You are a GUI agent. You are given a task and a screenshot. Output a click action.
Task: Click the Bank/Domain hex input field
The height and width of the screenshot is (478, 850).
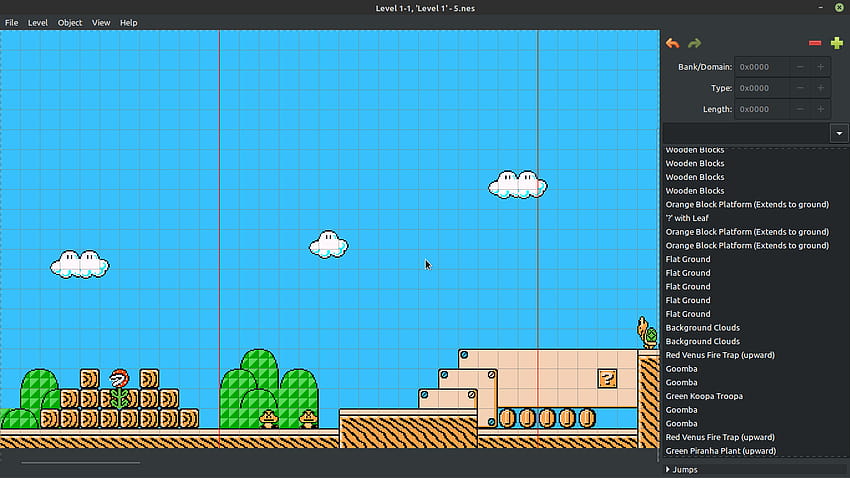click(762, 67)
